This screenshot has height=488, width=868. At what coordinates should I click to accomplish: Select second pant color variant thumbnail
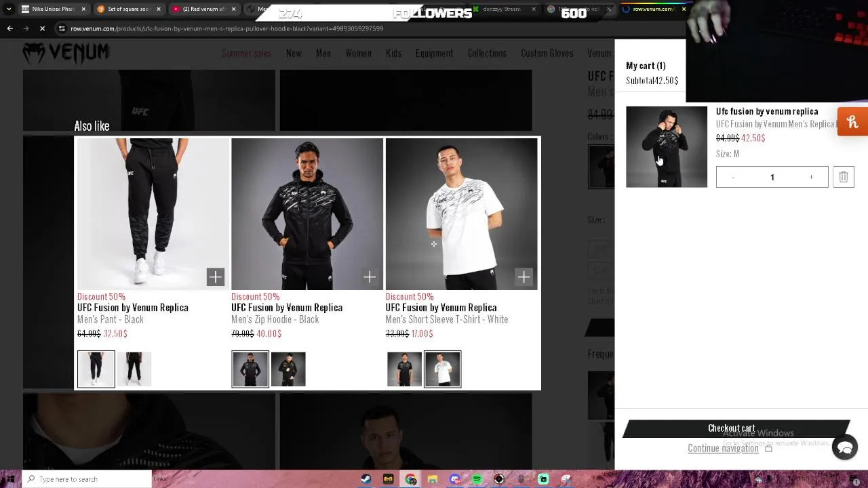(x=134, y=369)
